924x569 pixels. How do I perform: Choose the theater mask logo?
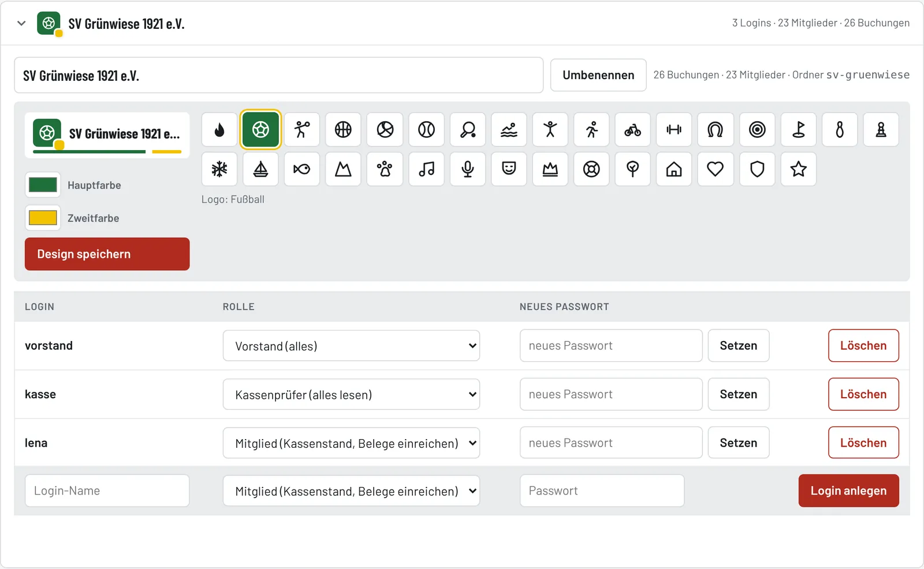509,169
